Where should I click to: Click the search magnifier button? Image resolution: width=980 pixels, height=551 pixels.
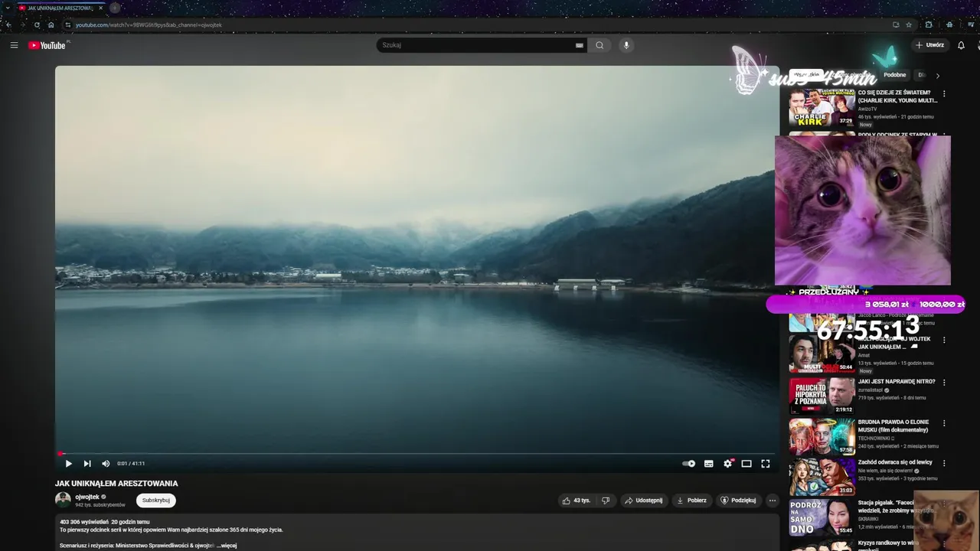click(x=599, y=45)
